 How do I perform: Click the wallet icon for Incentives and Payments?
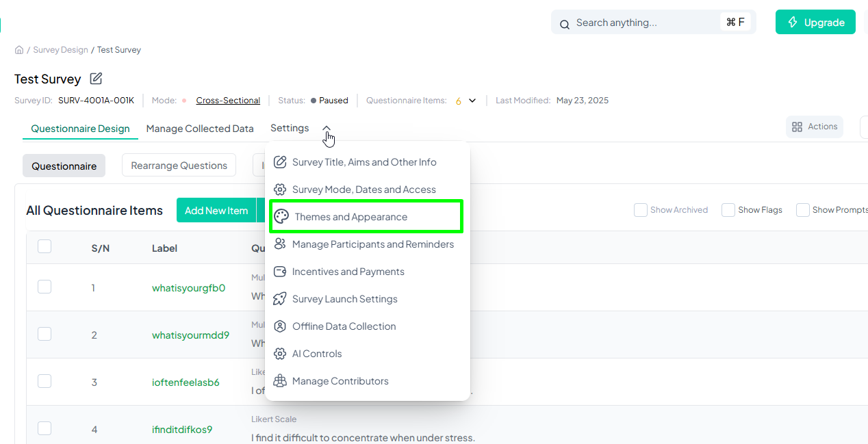pyautogui.click(x=279, y=272)
